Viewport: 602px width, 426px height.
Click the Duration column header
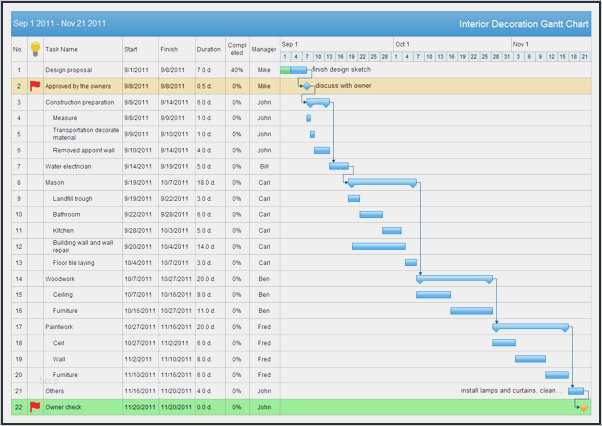coord(208,48)
